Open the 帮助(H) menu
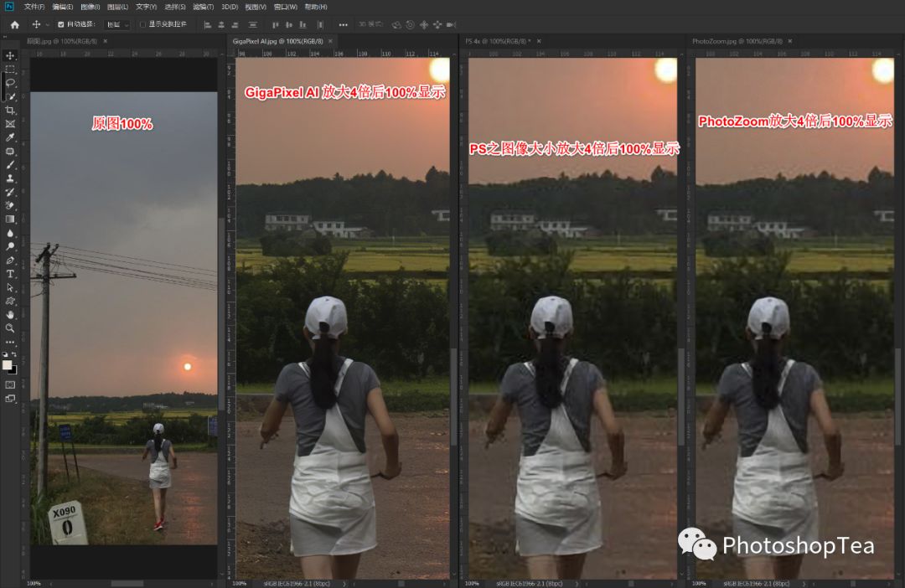This screenshot has height=588, width=905. point(316,7)
